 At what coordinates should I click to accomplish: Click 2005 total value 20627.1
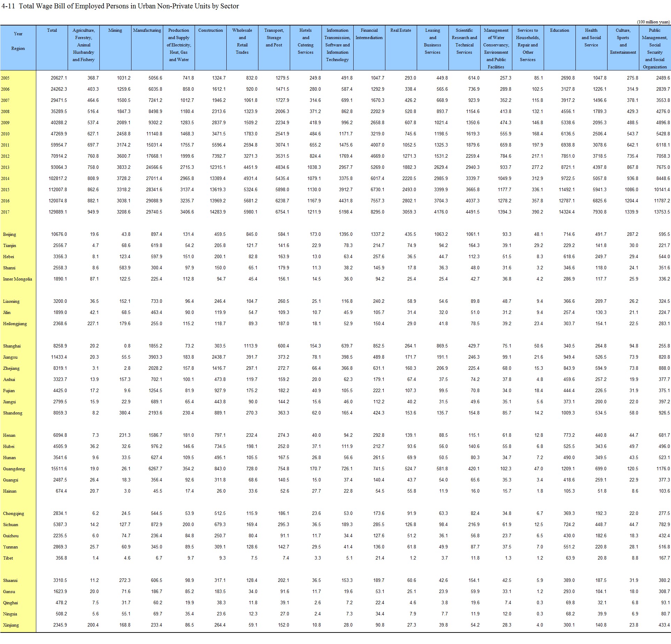(x=59, y=78)
